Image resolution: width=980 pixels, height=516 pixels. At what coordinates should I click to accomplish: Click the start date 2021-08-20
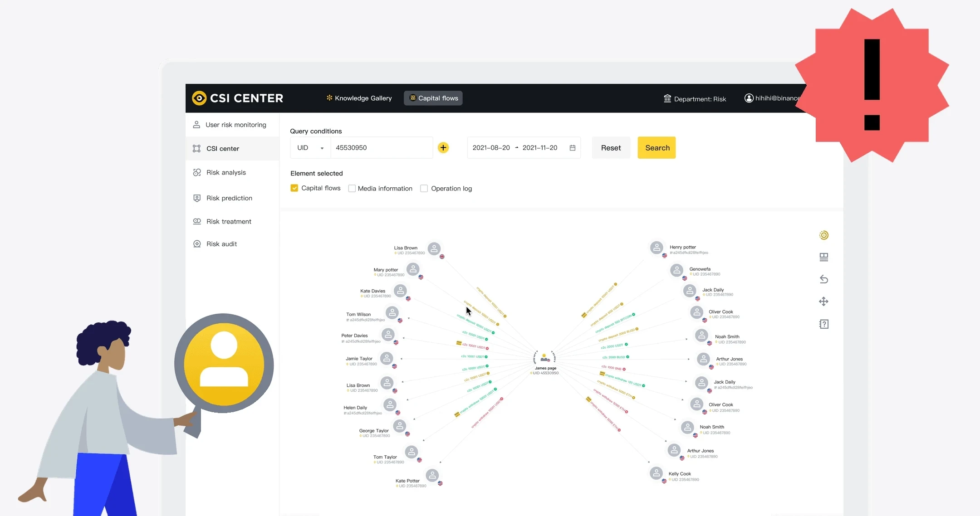click(x=491, y=148)
